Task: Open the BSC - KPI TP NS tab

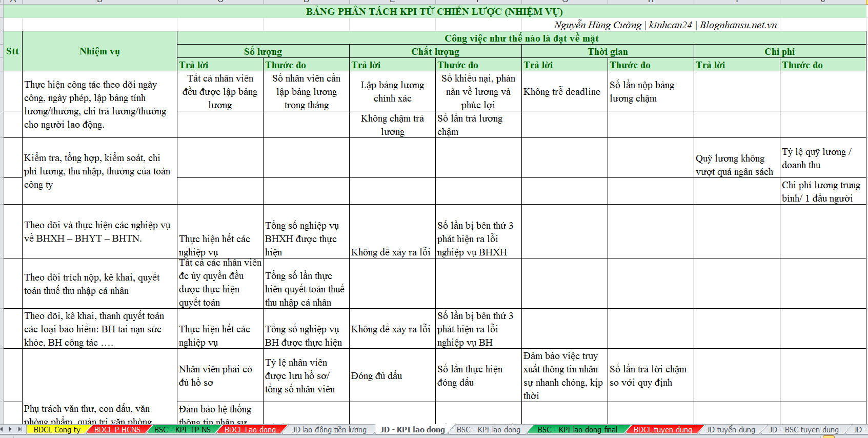Action: click(182, 430)
